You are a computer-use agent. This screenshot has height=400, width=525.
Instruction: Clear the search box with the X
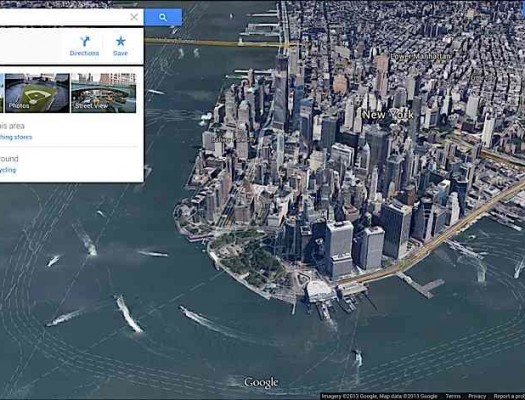point(134,17)
